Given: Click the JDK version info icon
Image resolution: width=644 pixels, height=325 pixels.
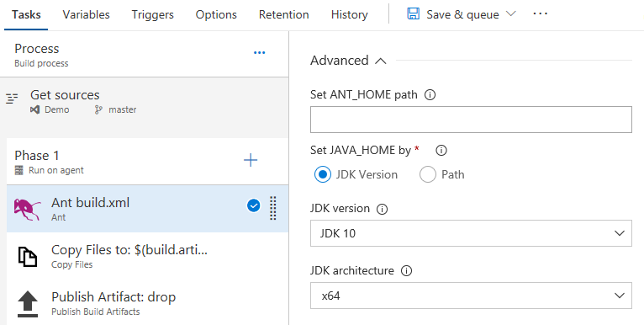Looking at the screenshot, I should pos(382,209).
